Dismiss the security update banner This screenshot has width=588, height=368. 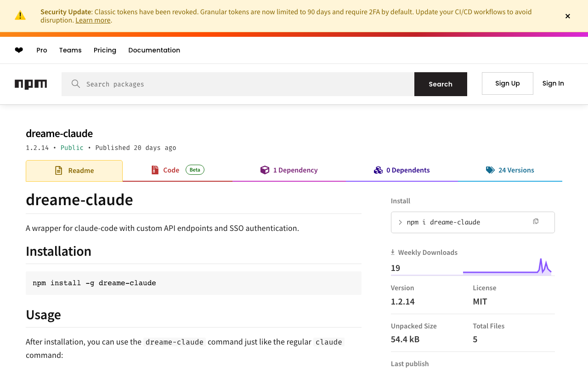tap(568, 16)
